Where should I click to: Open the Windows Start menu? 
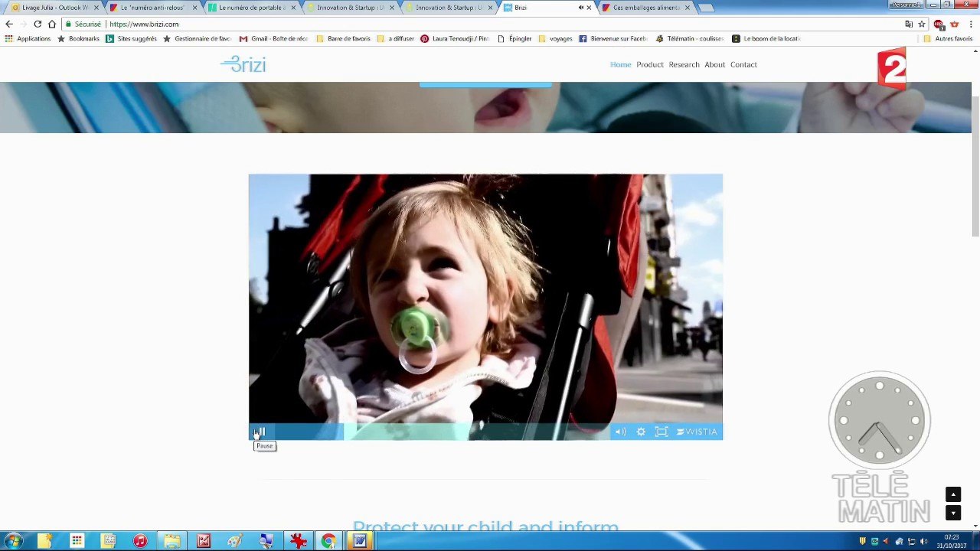13,541
